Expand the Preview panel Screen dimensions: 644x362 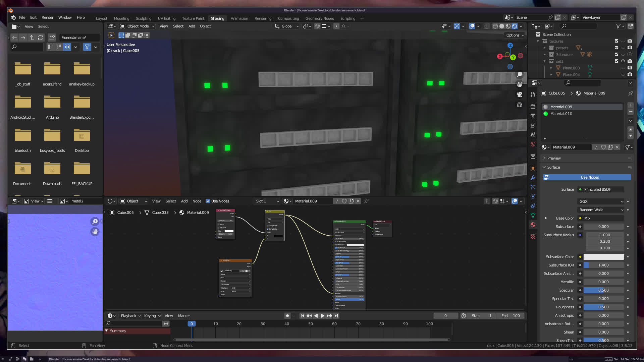click(554, 158)
